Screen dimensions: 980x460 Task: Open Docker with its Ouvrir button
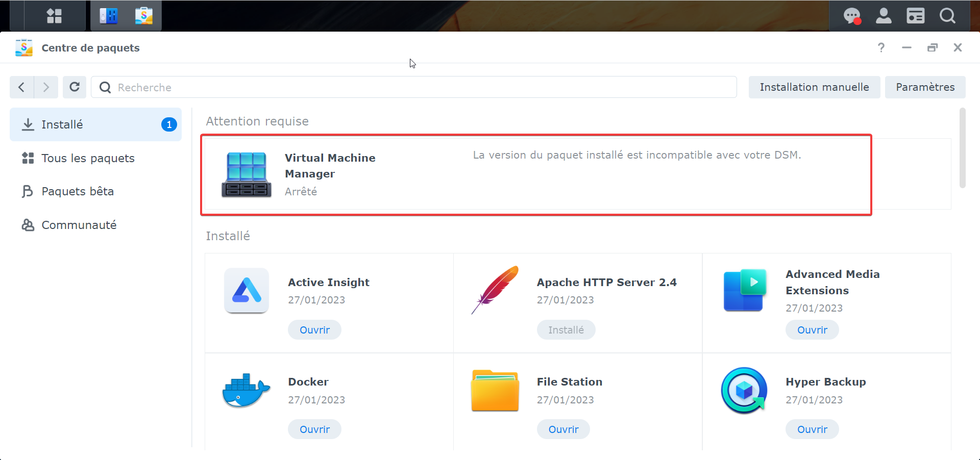[x=314, y=429]
